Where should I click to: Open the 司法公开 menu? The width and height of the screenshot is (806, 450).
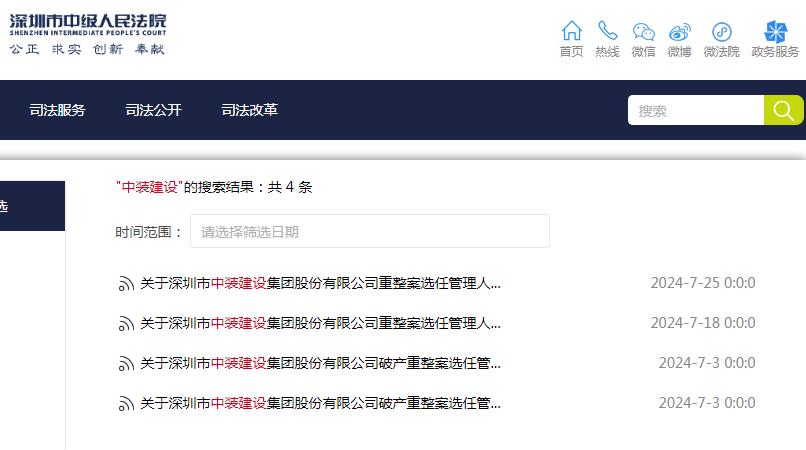tap(153, 110)
